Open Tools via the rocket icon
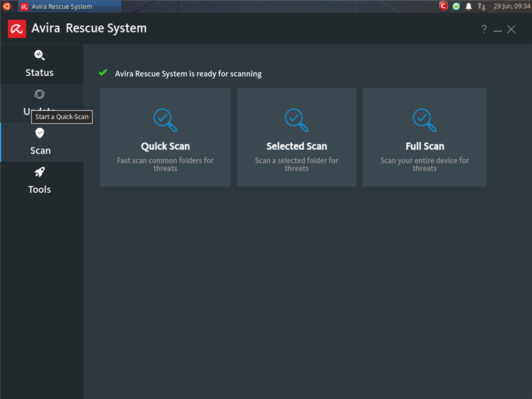Viewport: 532px width, 399px height. tap(40, 172)
